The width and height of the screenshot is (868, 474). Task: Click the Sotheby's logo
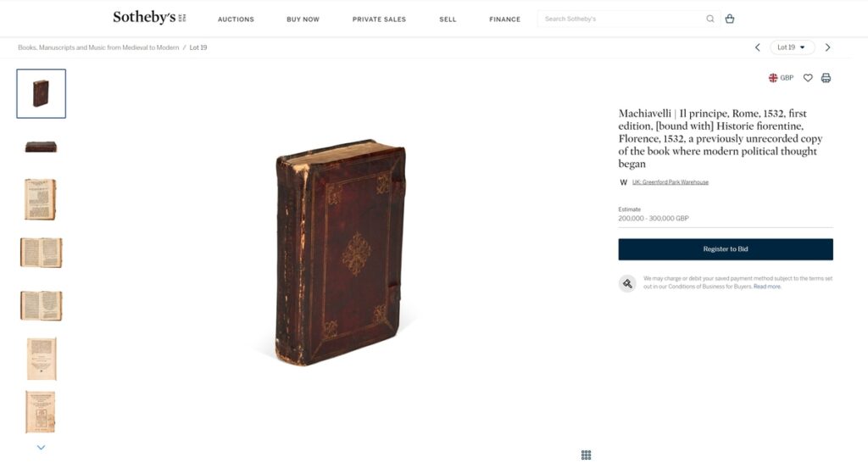149,18
